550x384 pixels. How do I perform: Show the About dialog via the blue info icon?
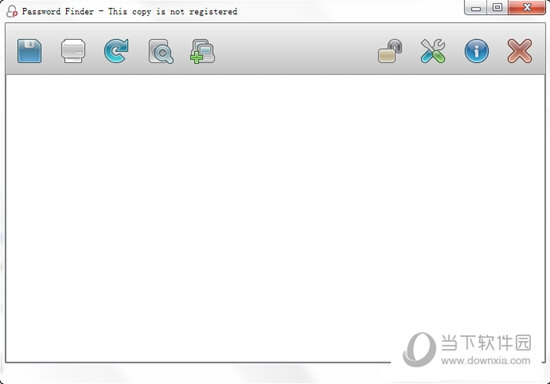[476, 51]
